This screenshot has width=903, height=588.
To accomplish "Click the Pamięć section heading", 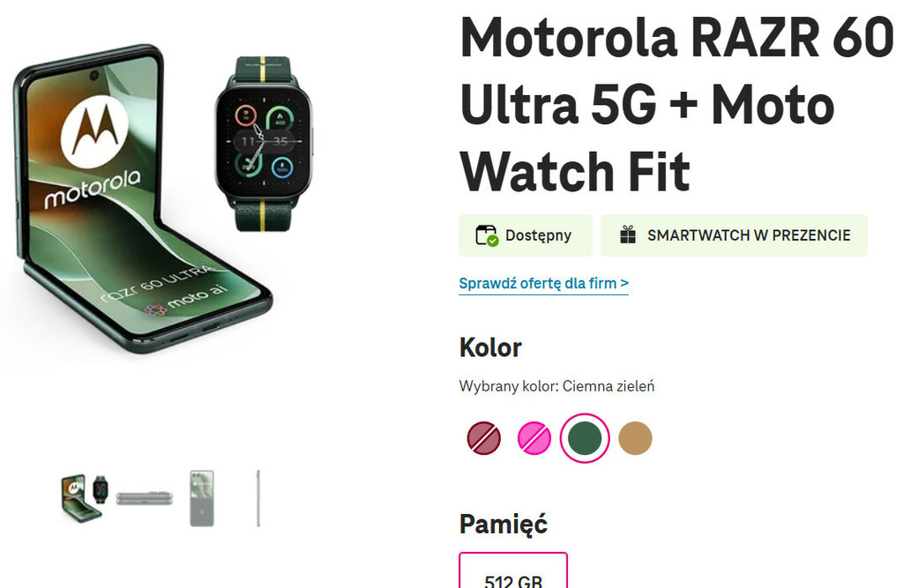I will [x=504, y=524].
